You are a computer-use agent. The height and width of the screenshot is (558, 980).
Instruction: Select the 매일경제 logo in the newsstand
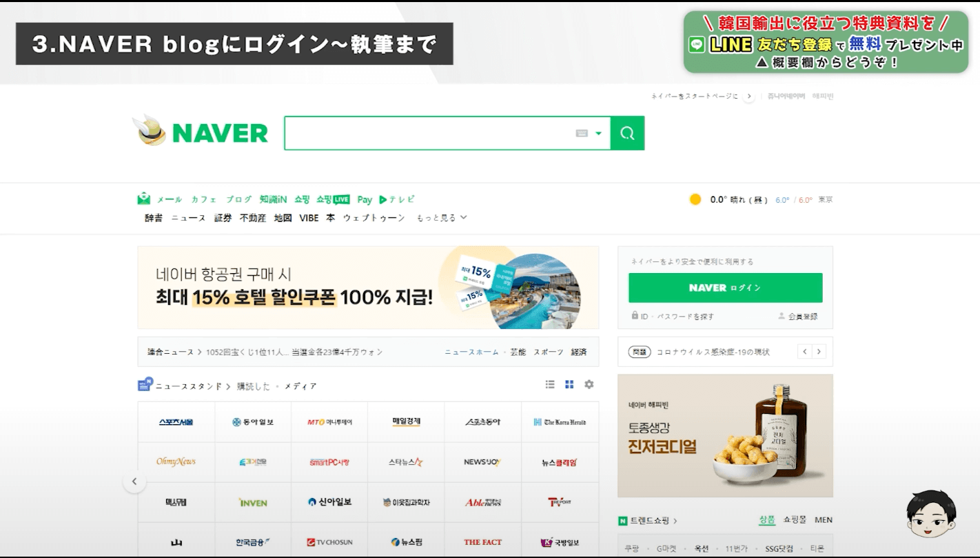pos(406,421)
